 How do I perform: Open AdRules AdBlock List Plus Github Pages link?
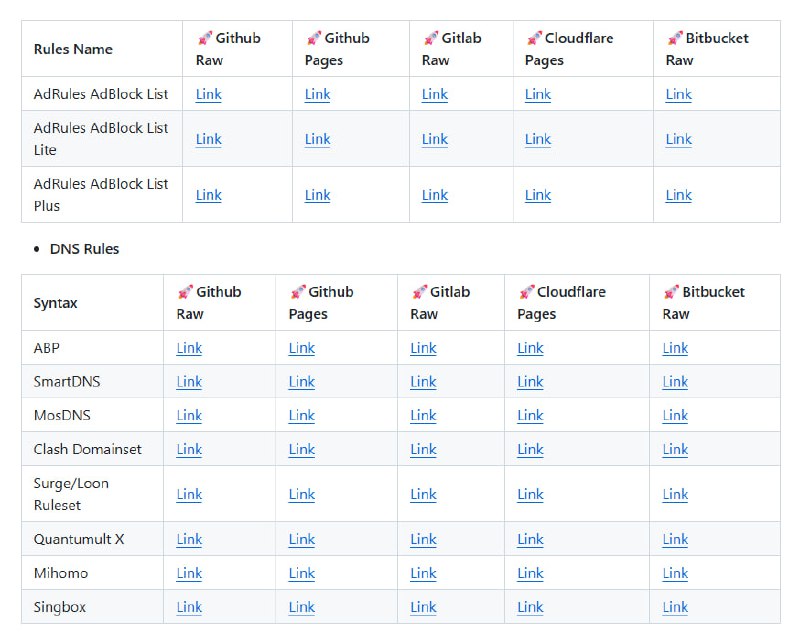click(x=317, y=195)
